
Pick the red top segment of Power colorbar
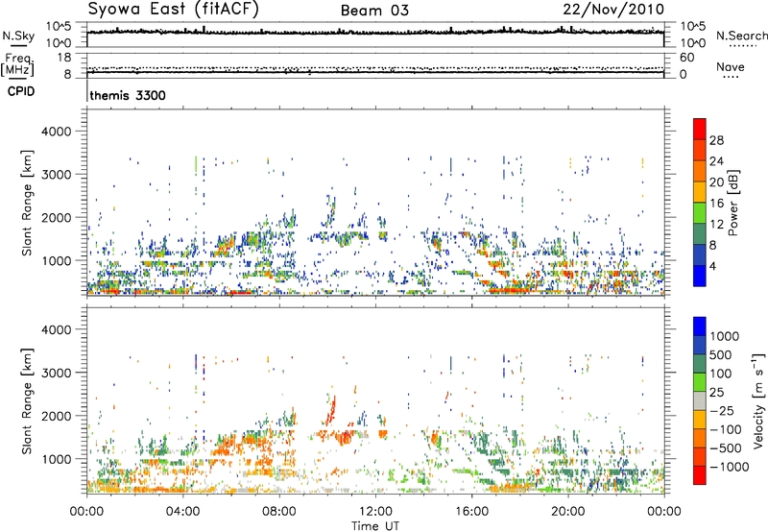pyautogui.click(x=700, y=129)
